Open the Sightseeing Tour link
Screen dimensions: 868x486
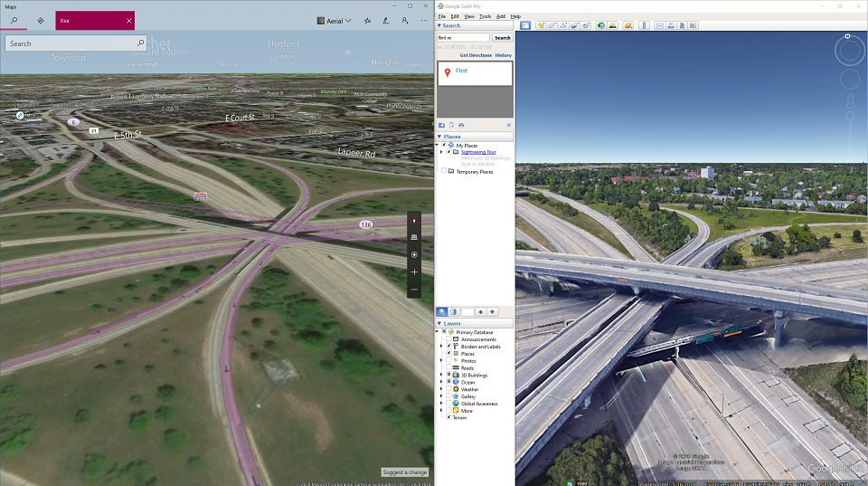click(478, 152)
